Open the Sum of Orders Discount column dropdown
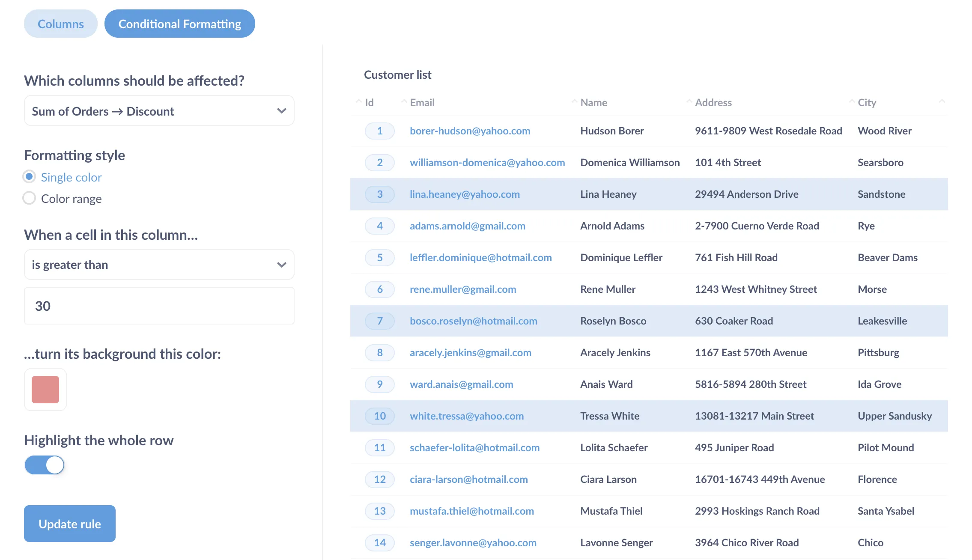This screenshot has width=972, height=560. (159, 111)
